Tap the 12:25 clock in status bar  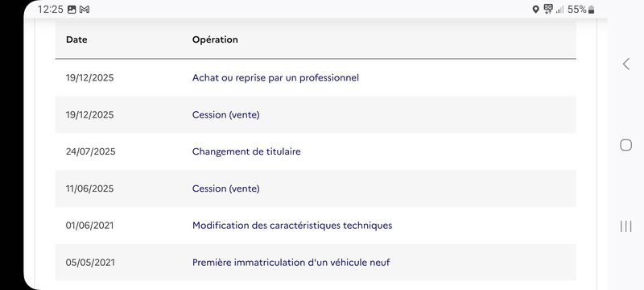click(51, 10)
